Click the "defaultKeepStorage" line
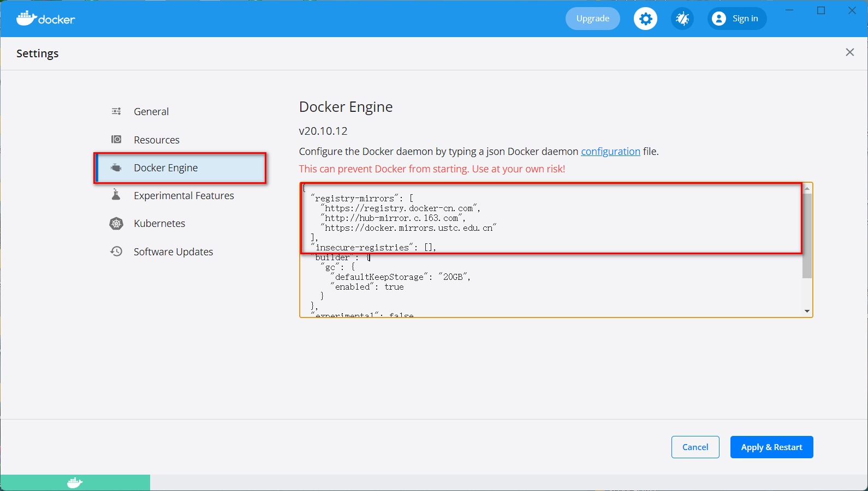 click(x=400, y=277)
